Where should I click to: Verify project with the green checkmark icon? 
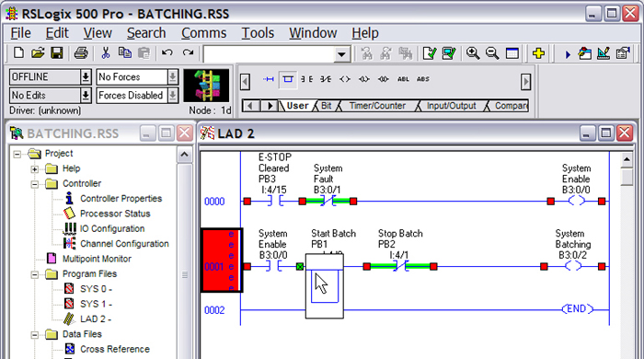(x=449, y=53)
